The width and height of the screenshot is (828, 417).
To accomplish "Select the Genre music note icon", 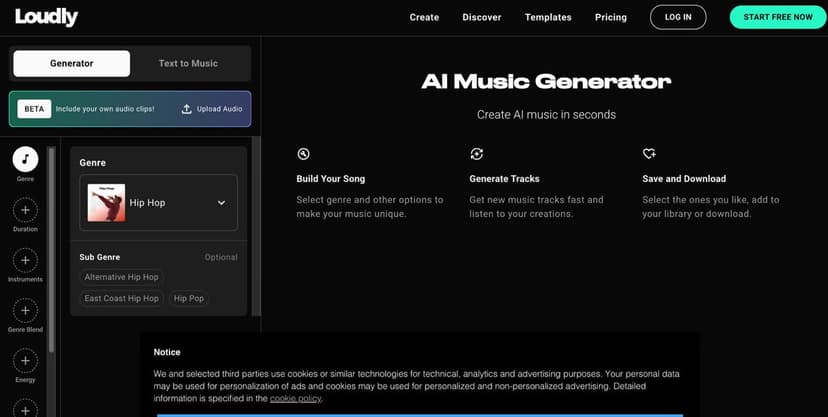I will click(25, 159).
